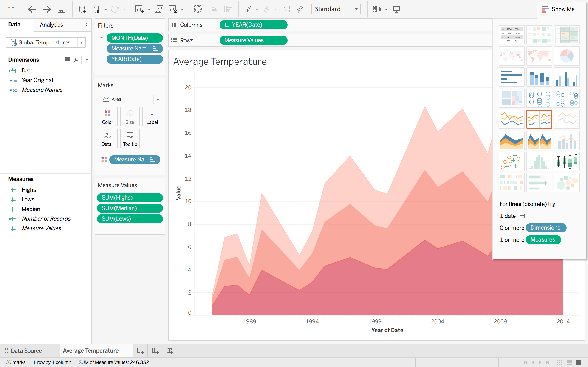Select the SUM(Median) pill in Measure Values
This screenshot has height=367, width=588.
[130, 208]
